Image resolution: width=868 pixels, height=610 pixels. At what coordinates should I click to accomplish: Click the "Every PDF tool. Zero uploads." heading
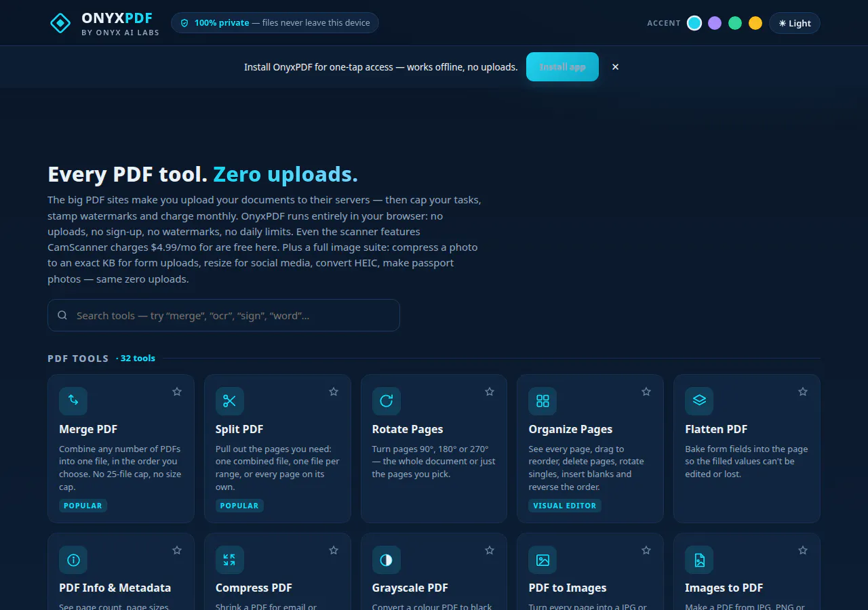pos(203,174)
